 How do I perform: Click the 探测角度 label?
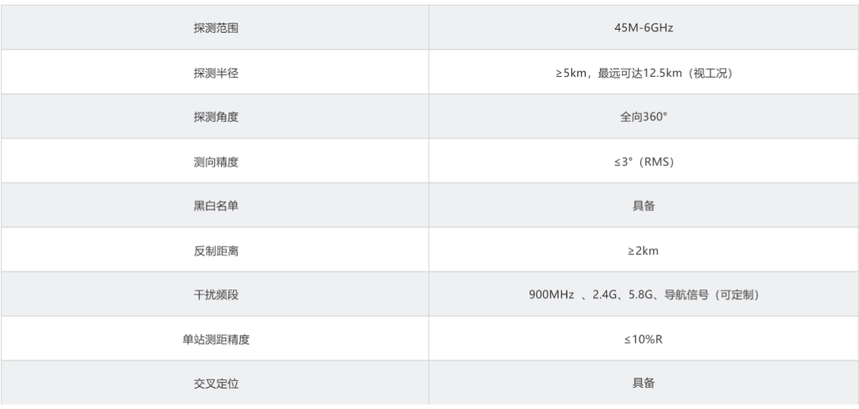(x=215, y=117)
